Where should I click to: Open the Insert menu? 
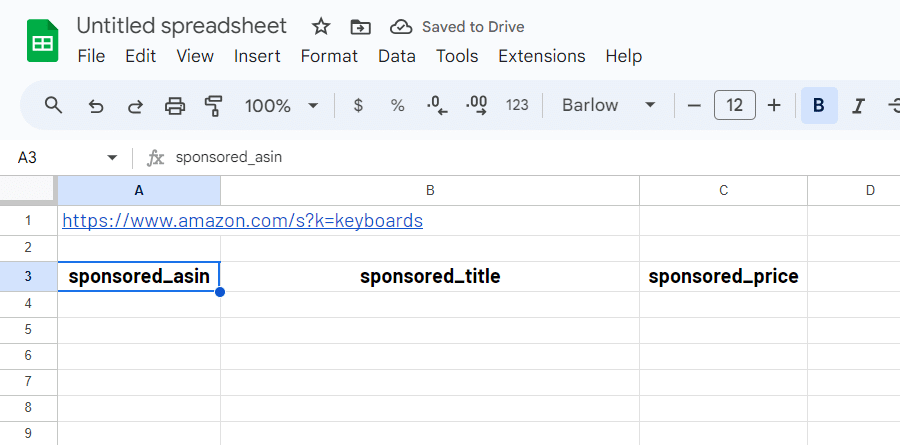257,56
